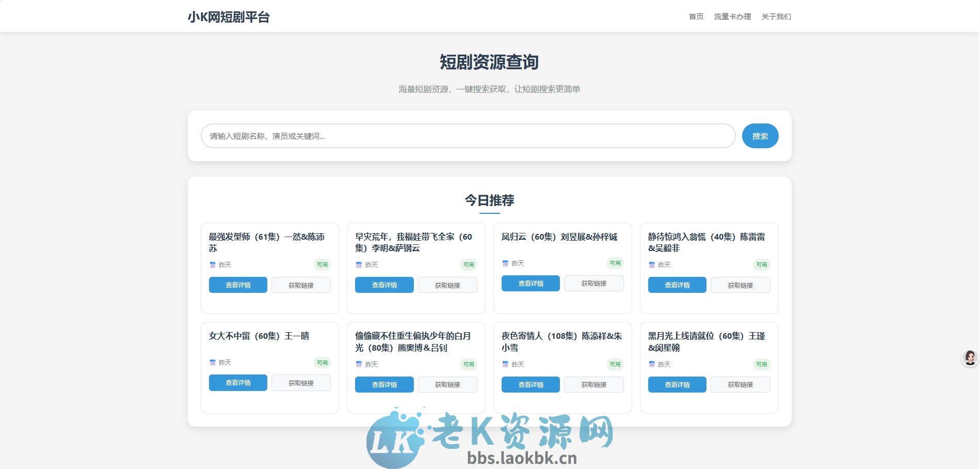Click the calendar icon on 夜色寄情人 card

click(x=506, y=364)
